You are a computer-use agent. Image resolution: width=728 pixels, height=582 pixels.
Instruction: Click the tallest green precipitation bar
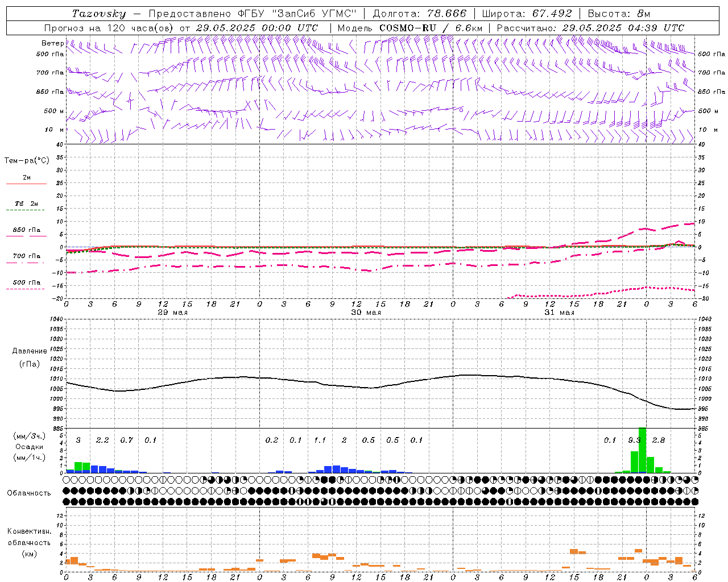tap(642, 450)
